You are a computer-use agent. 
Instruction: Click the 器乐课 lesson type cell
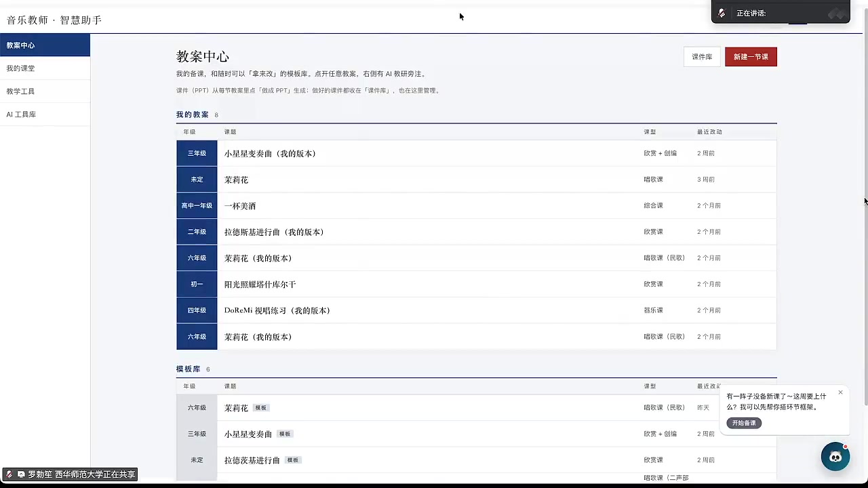[653, 310]
